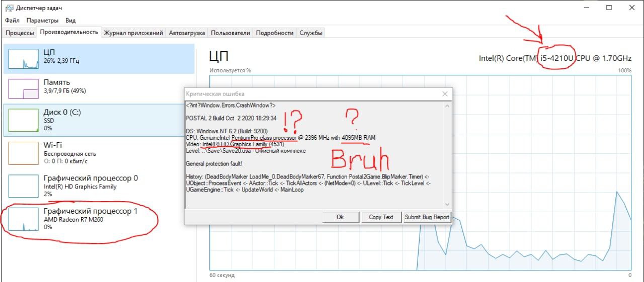
Task: Click the History crash trace text
Action: coord(308,183)
